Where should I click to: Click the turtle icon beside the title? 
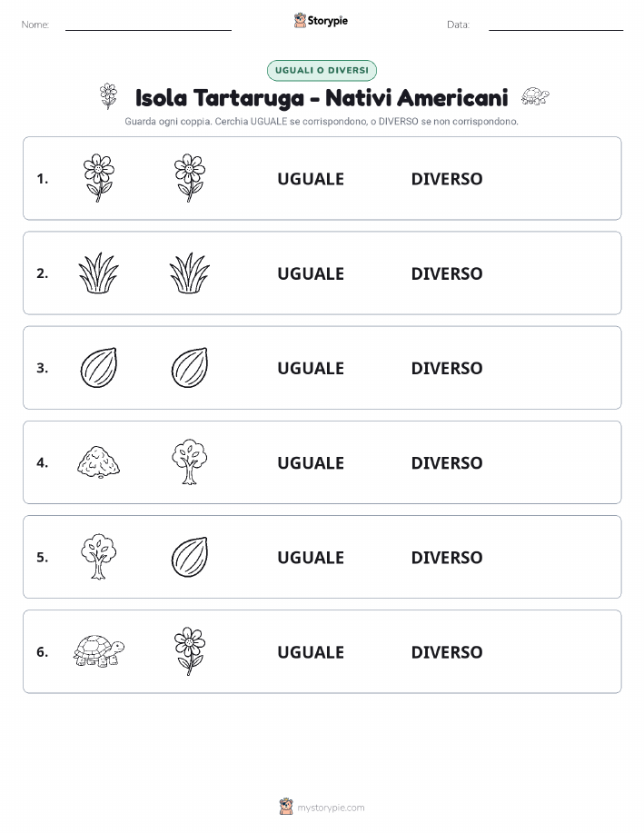point(535,96)
